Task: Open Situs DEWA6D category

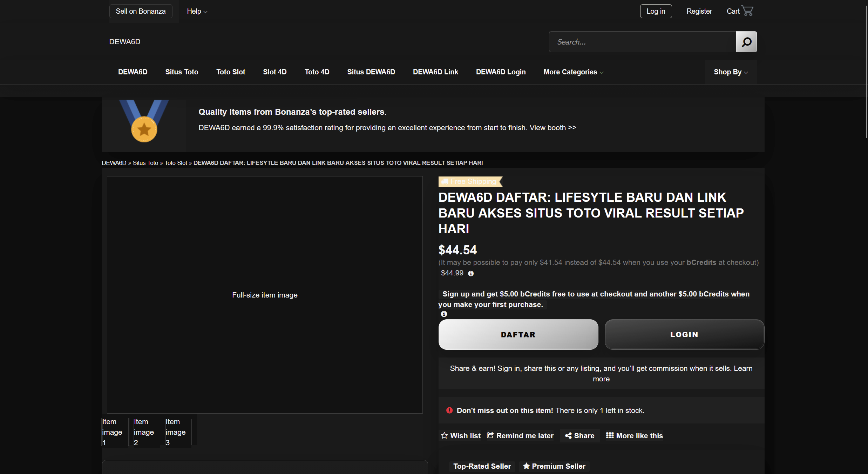Action: point(371,72)
